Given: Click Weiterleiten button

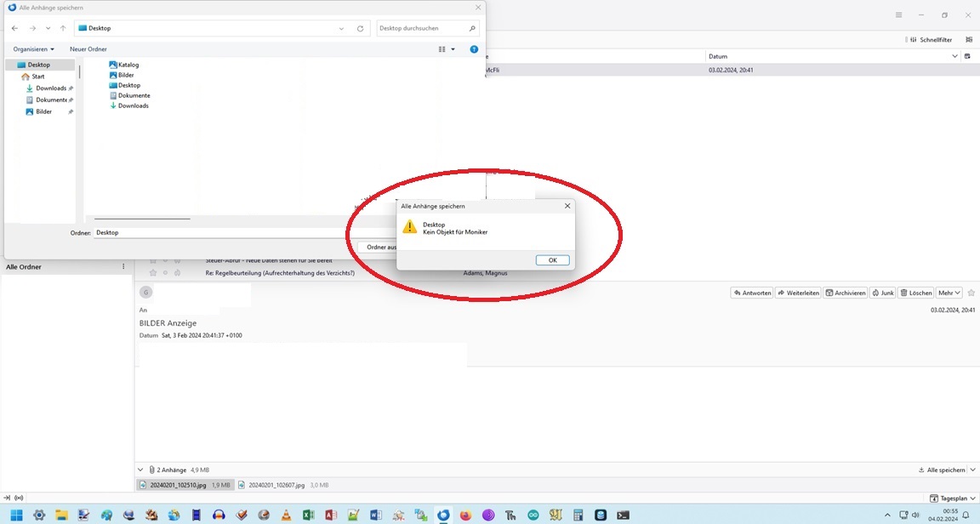Looking at the screenshot, I should tap(798, 293).
